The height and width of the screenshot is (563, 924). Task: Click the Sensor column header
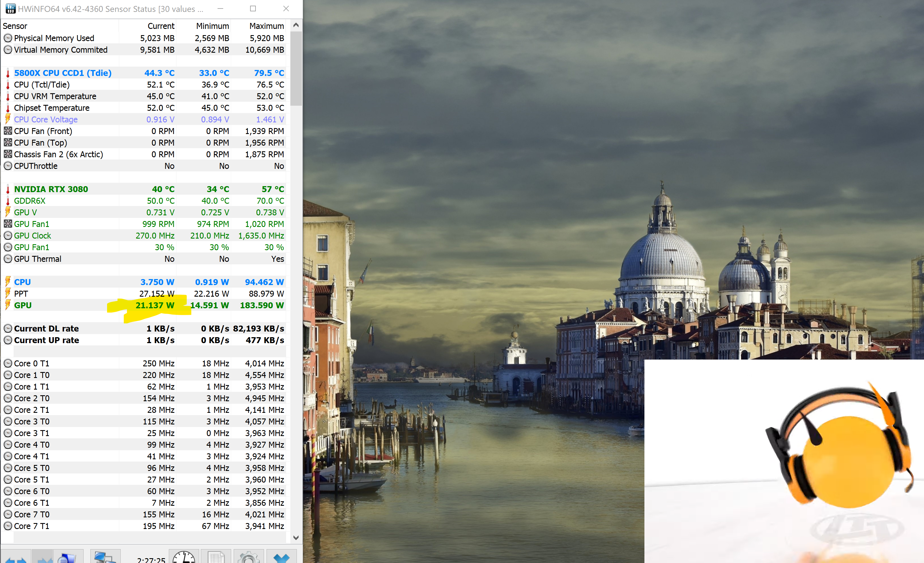15,26
